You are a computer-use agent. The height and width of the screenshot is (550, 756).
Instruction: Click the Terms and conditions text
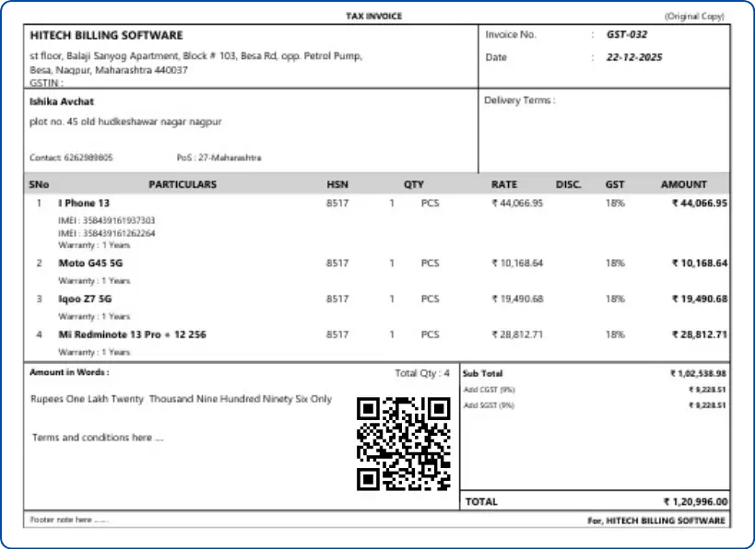98,438
